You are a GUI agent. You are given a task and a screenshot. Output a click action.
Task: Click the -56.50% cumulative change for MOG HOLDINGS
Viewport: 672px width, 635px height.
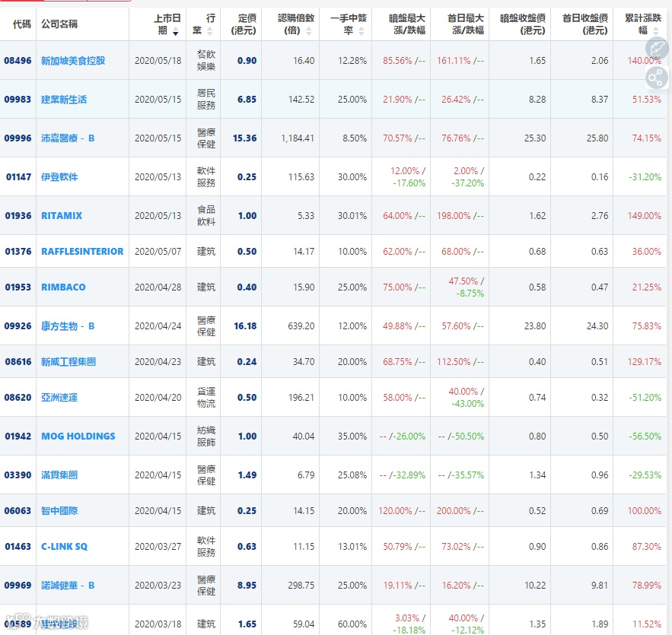click(645, 437)
